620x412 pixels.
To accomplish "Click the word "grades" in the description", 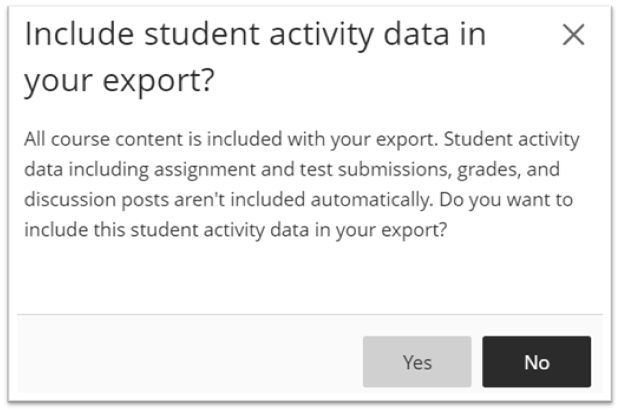I will point(489,170).
